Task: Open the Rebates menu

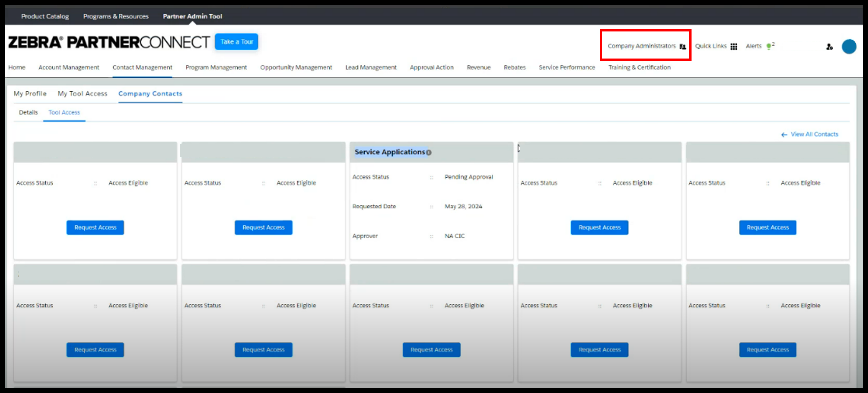Action: (515, 67)
